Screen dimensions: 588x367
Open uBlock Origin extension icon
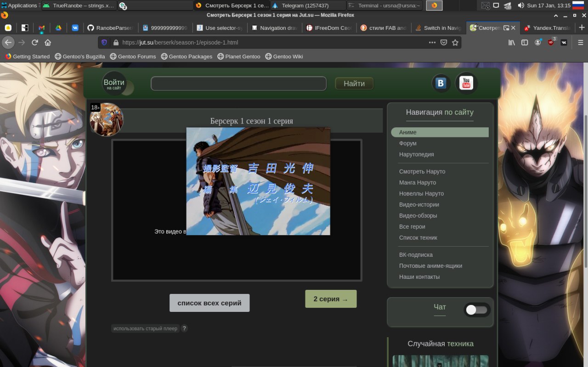tap(551, 42)
